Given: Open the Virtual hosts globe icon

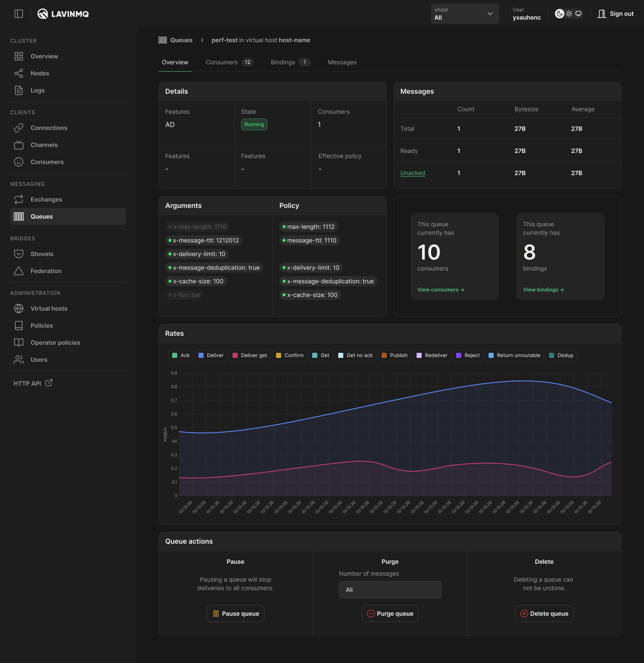Looking at the screenshot, I should point(19,308).
